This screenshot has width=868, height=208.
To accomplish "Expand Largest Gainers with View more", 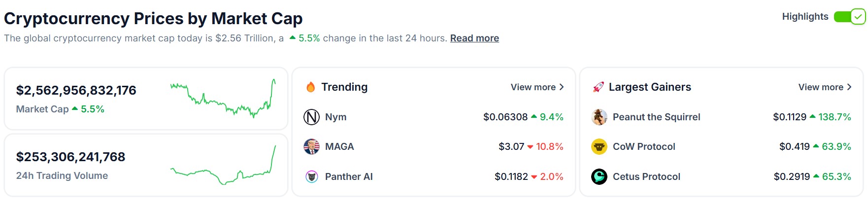I will click(x=825, y=87).
